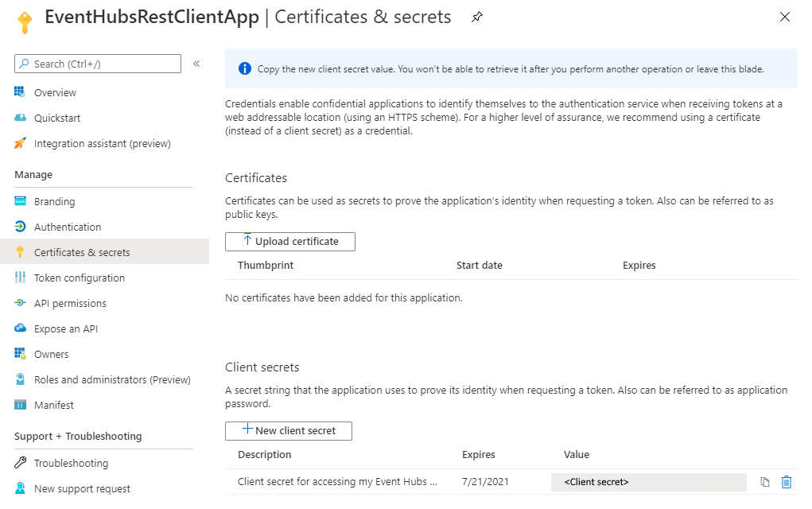Screen dimensions: 812x509
Task: Open Troubleshooting under Support
Action: click(71, 464)
